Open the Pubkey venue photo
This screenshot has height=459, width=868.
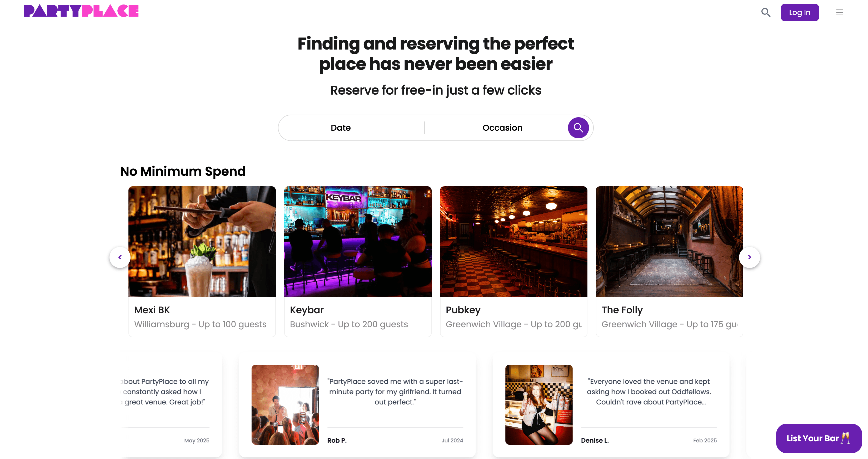(513, 241)
